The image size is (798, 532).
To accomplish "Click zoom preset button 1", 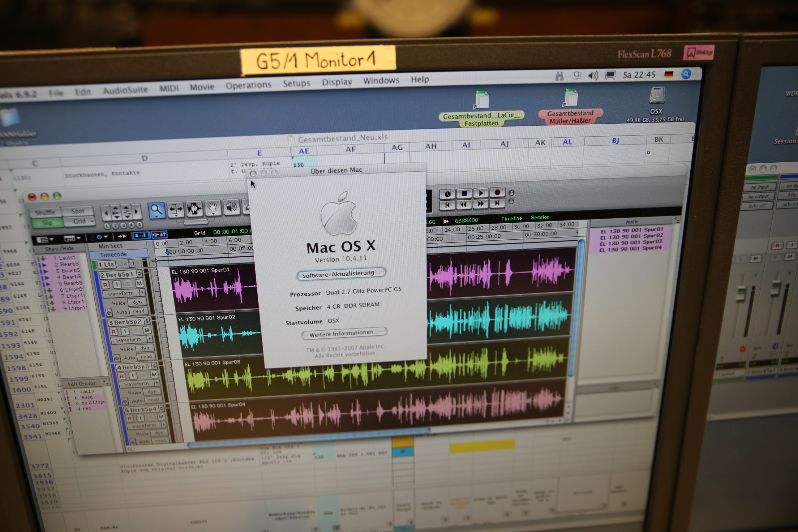I will point(107,226).
